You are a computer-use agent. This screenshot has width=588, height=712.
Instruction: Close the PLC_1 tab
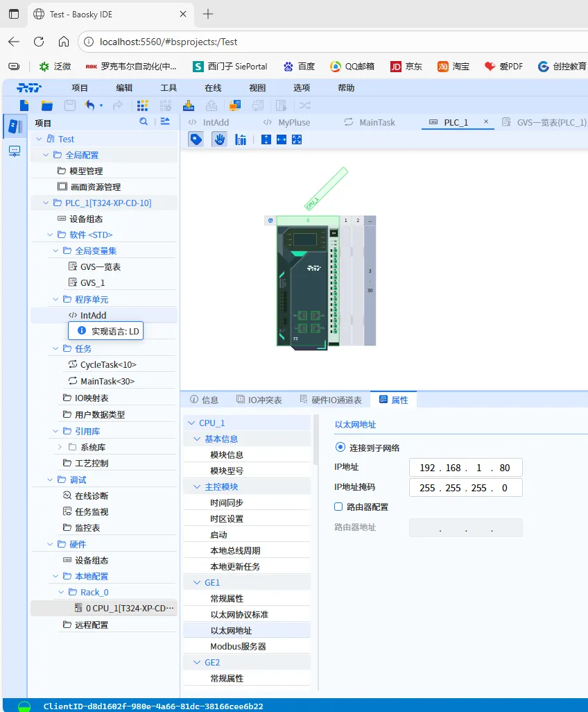486,121
